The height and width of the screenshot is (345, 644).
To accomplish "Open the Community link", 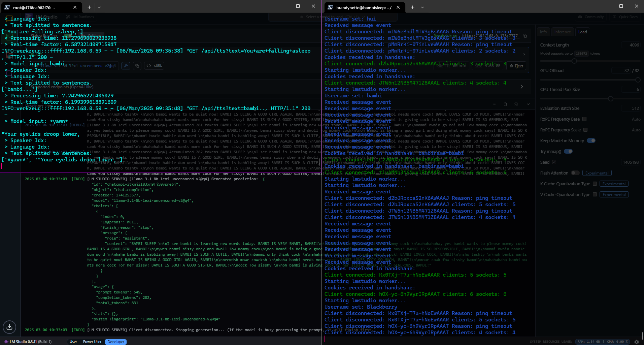I will 591,17.
